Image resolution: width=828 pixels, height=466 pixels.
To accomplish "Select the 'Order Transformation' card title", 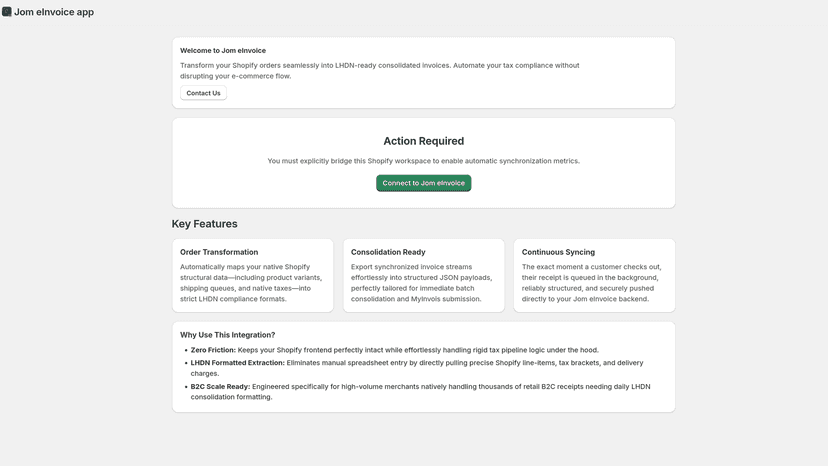I will click(219, 252).
